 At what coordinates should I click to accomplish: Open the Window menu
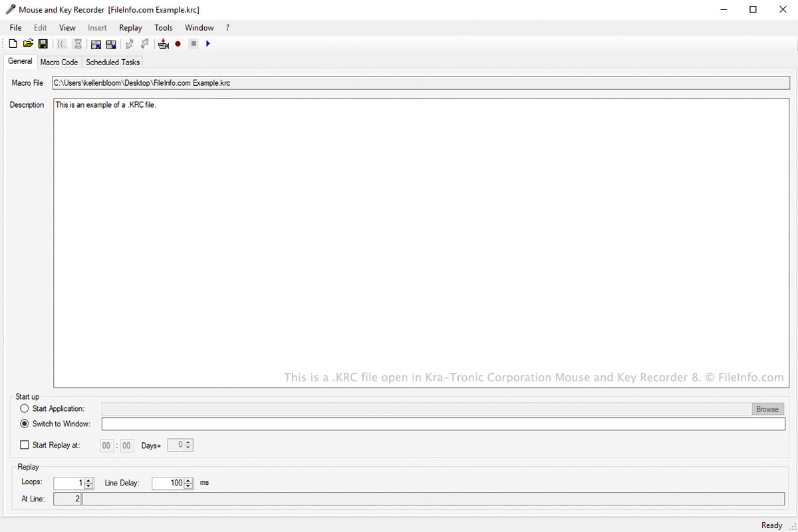click(x=199, y=28)
